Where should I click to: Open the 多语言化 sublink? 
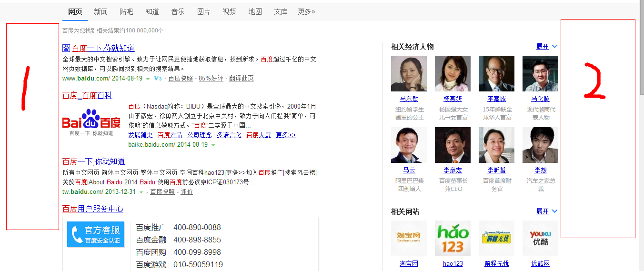pos(229,135)
